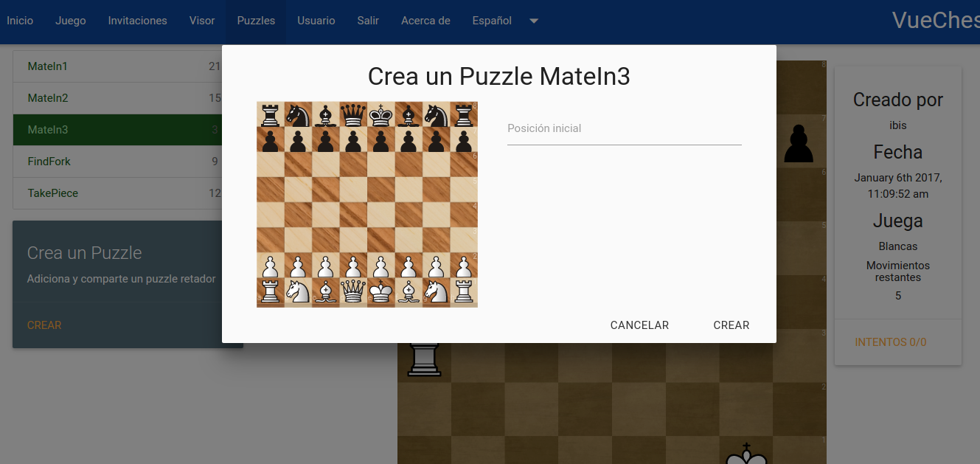Screen dimensions: 980x464
Task: Select black rook on a8 in dialog board
Action: tap(271, 114)
